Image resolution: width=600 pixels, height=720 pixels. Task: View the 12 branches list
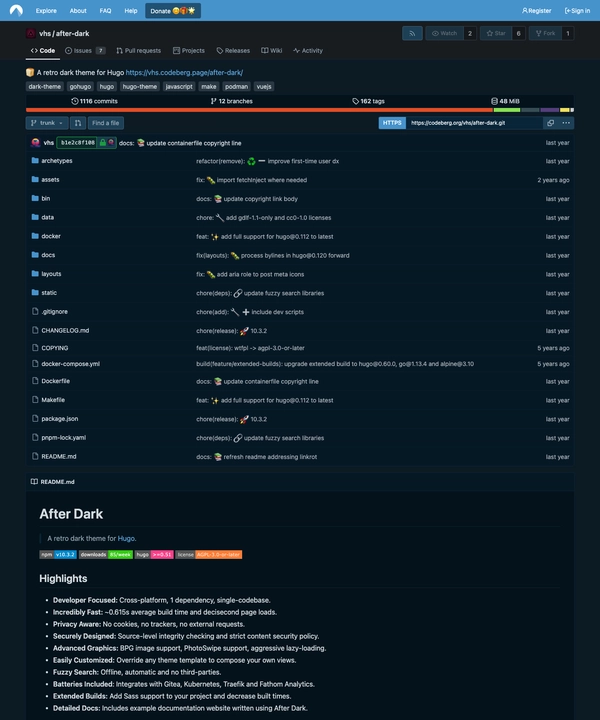click(231, 101)
